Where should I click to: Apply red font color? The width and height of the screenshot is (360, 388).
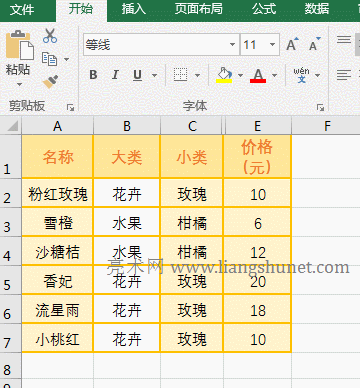coord(258,75)
